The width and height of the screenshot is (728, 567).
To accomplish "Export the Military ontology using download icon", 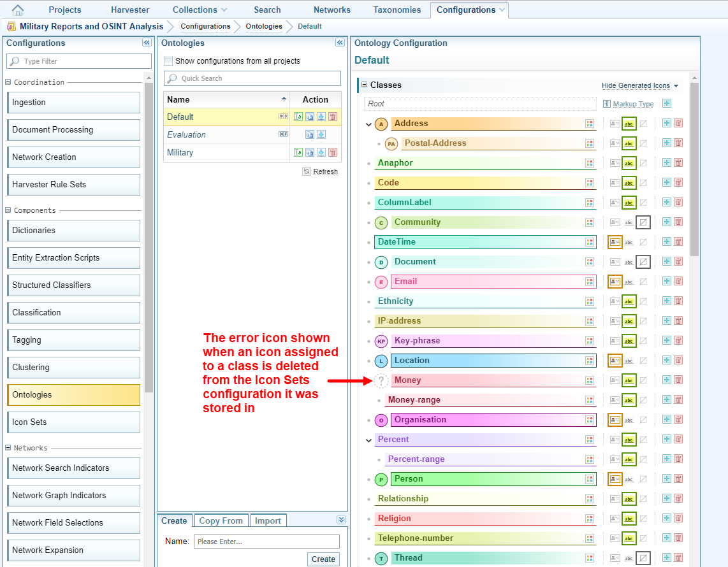I will coord(321,153).
